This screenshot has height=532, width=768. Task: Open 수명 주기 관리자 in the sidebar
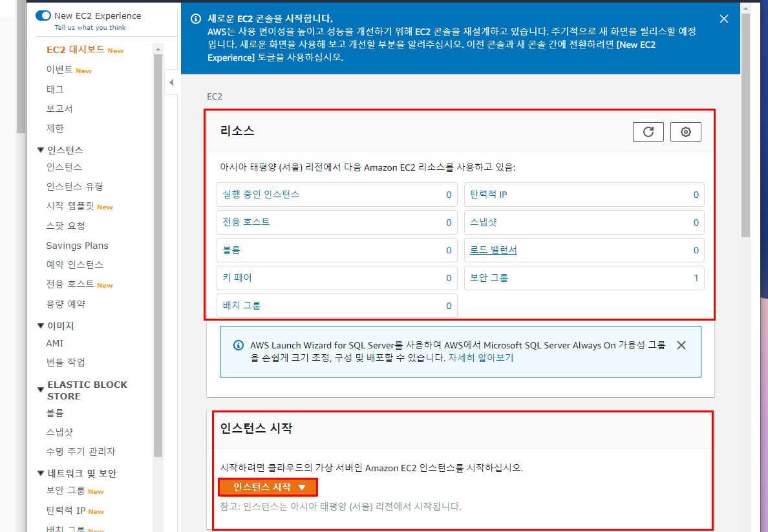click(81, 452)
